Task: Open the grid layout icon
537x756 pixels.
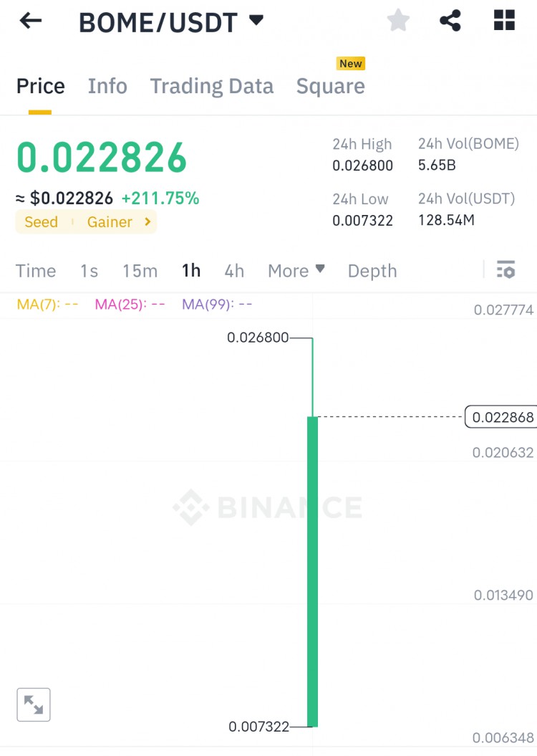Action: tap(504, 20)
